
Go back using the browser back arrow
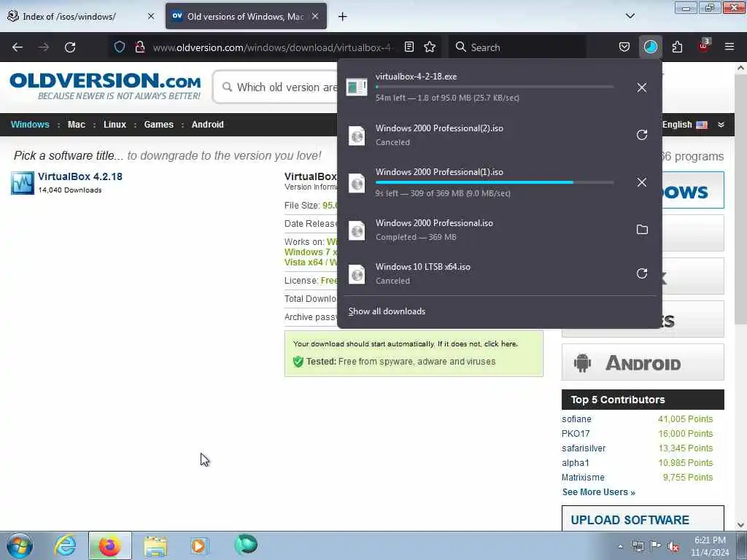[18, 47]
